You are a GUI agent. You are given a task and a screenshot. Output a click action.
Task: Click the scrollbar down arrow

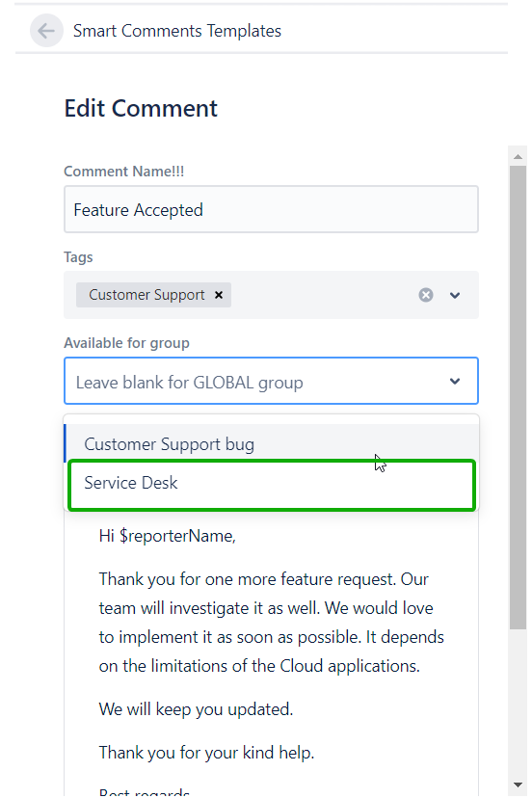tap(519, 785)
